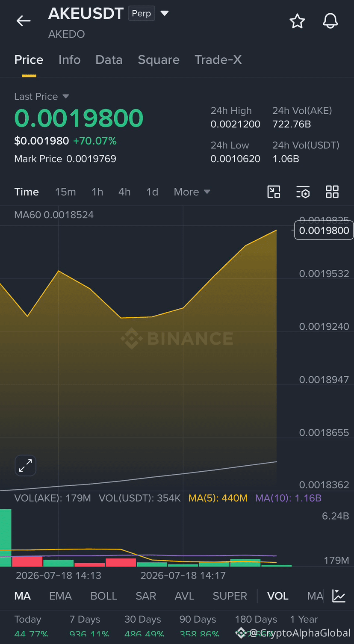354x644 pixels.
Task: Tap the current price label 0.0019800 on axis
Action: coord(324,230)
